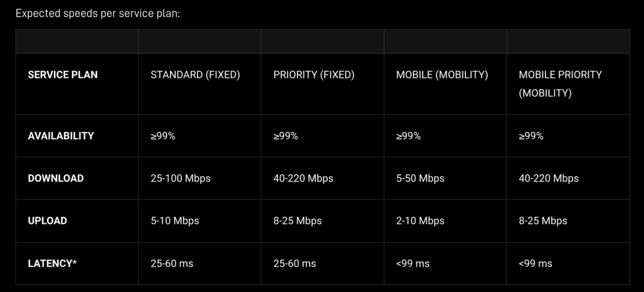Screen dimensions: 644x292
Task: Click the 5-10 Mbps upload cell
Action: (x=174, y=221)
